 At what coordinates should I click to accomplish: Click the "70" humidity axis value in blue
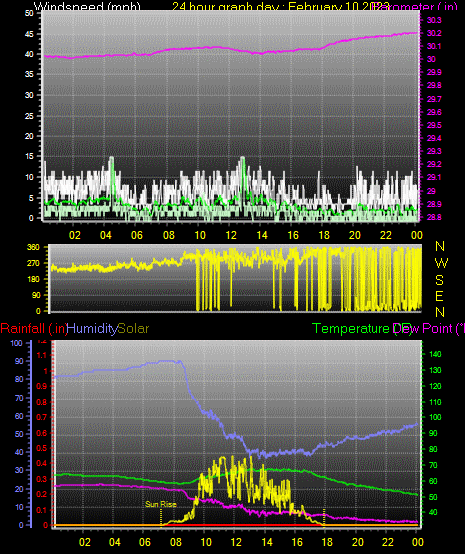click(19, 398)
